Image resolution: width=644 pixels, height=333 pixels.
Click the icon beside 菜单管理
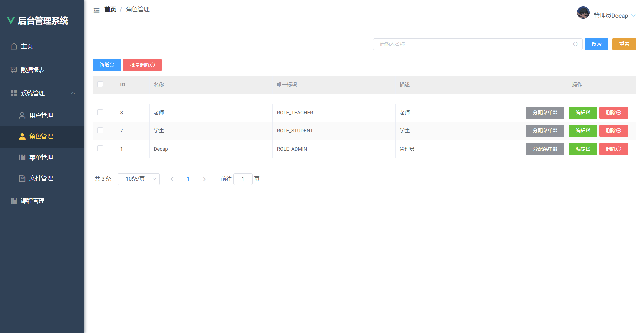22,157
